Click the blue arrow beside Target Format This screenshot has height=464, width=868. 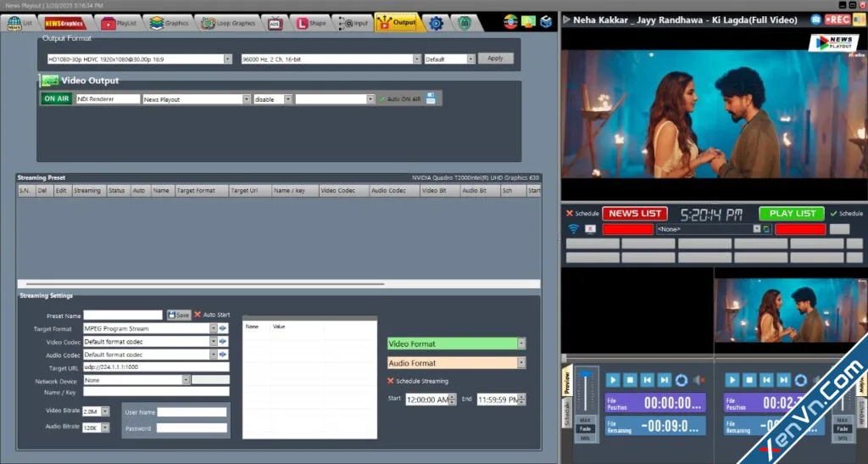coord(223,328)
